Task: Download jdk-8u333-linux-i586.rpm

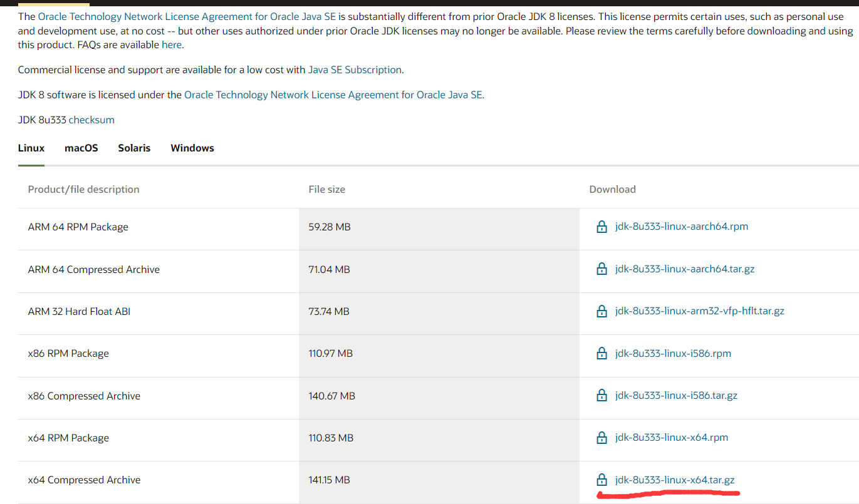Action: pos(673,354)
